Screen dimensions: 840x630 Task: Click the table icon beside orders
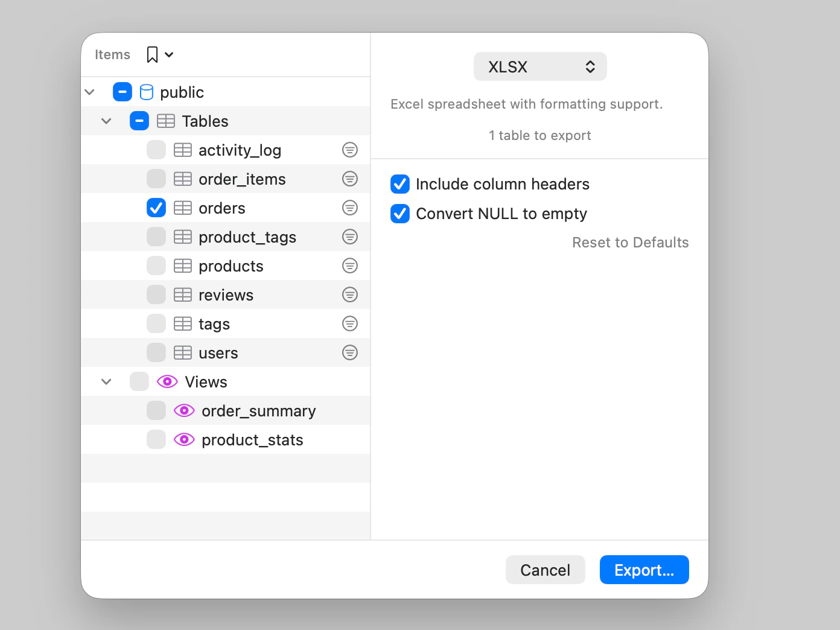[183, 208]
